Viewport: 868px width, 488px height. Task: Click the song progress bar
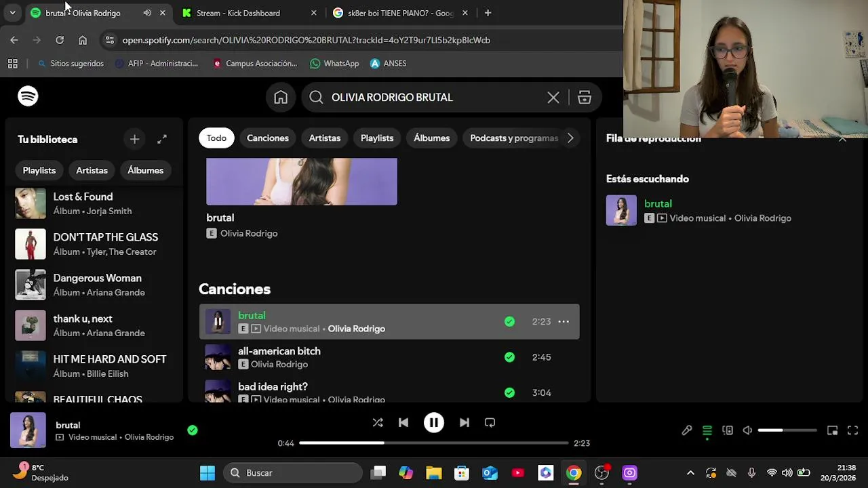coord(433,443)
